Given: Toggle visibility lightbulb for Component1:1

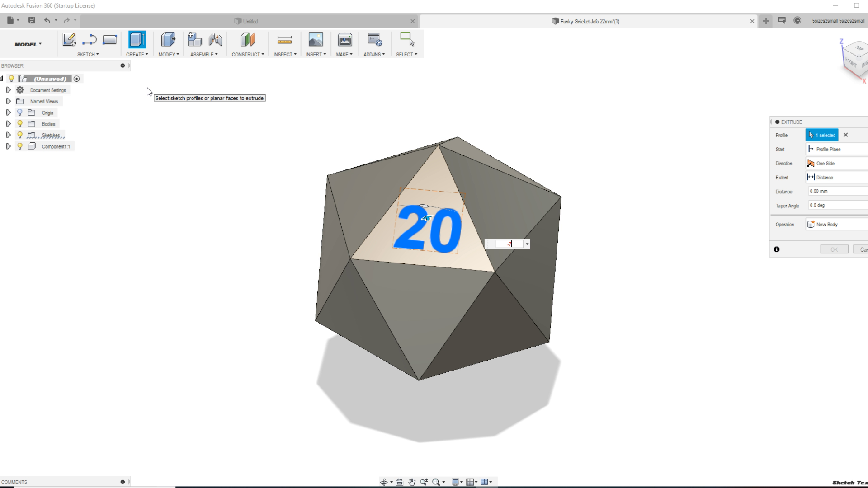Looking at the screenshot, I should pos(19,146).
